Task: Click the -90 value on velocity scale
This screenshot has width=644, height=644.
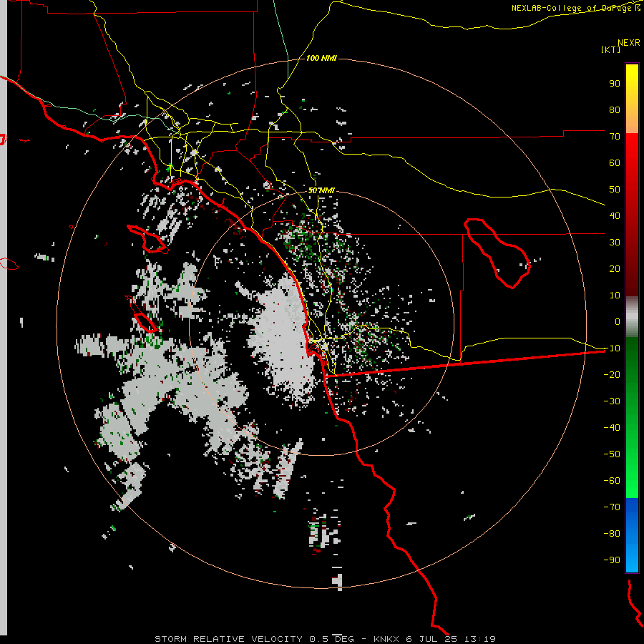Action: (x=612, y=560)
